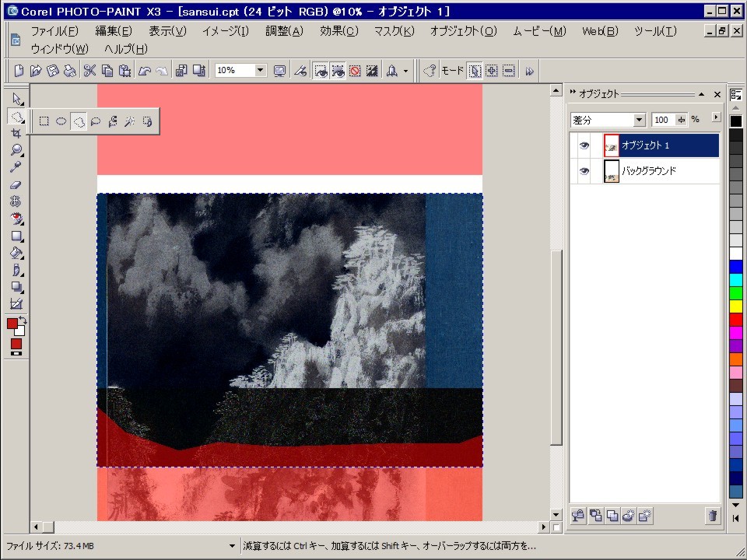Open the オブジェクト(O) menu
This screenshot has height=560, width=747.
tap(463, 31)
